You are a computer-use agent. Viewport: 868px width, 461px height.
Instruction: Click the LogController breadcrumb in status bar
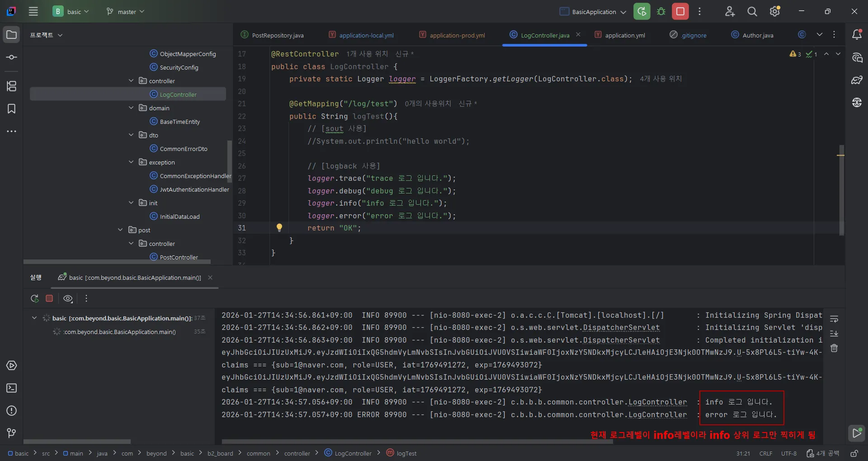tap(348, 453)
